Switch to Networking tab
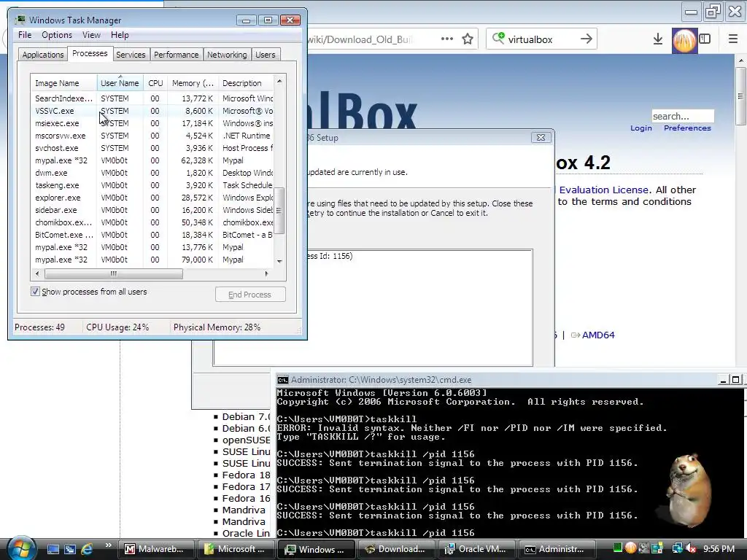The image size is (747, 560). click(227, 55)
